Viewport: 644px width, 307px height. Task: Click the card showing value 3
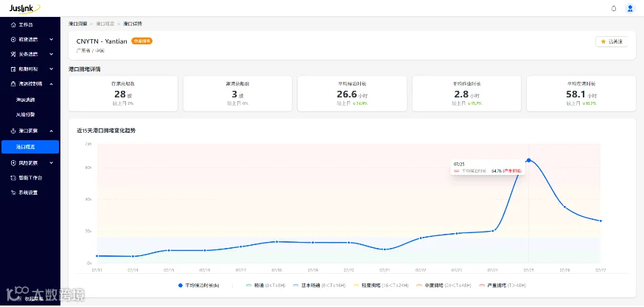click(237, 94)
